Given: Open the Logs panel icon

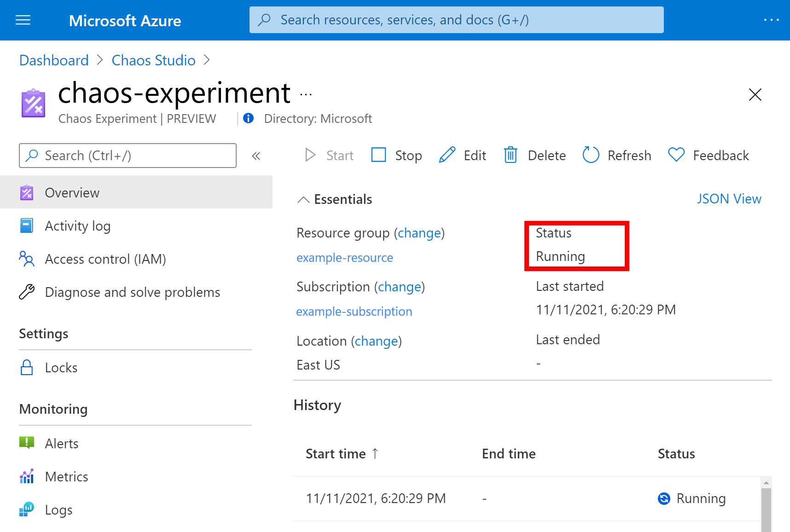Looking at the screenshot, I should [26, 509].
